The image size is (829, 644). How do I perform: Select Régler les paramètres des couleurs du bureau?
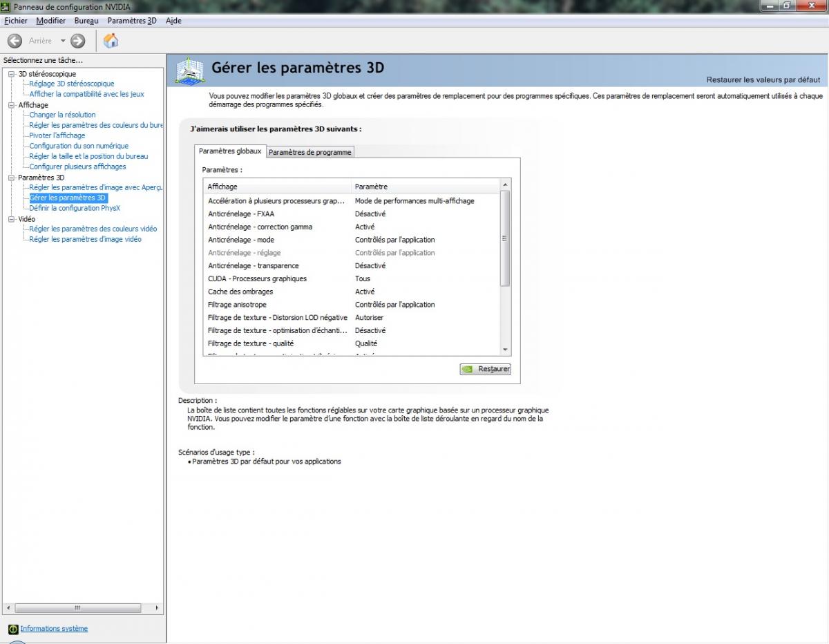coord(96,125)
